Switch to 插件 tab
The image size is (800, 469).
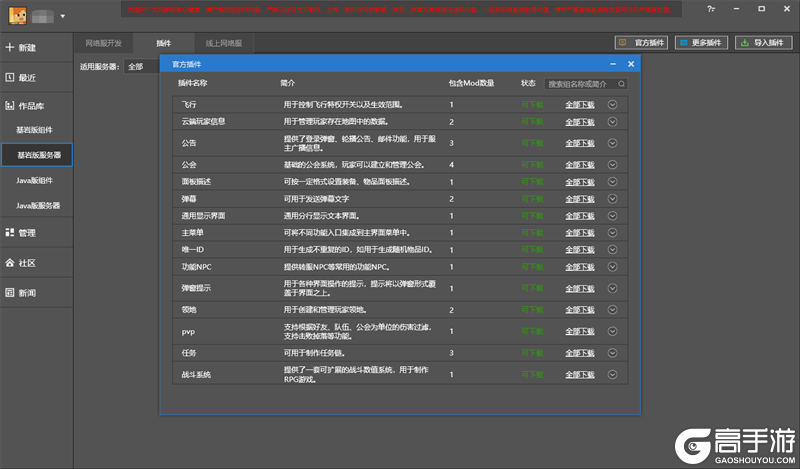(x=164, y=43)
